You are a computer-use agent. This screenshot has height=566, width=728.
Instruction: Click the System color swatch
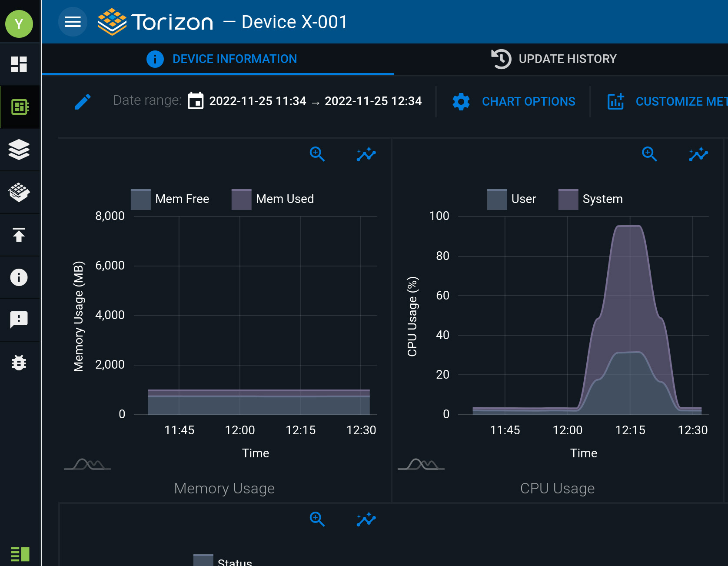(568, 200)
